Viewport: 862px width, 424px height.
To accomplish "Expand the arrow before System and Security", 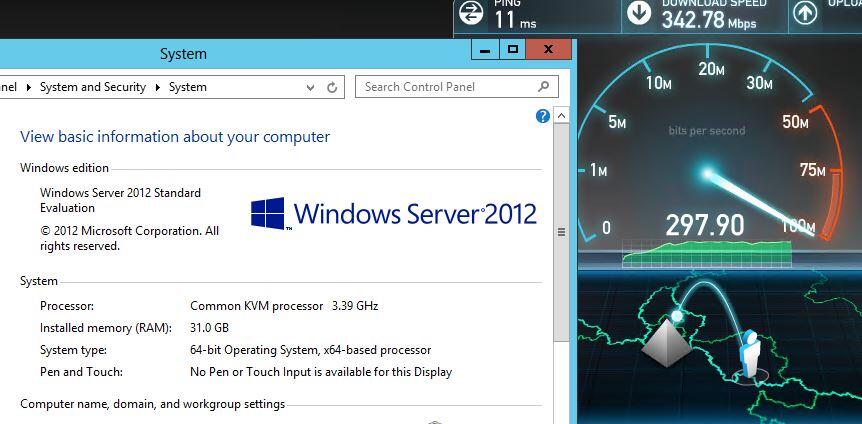I will click(x=29, y=87).
